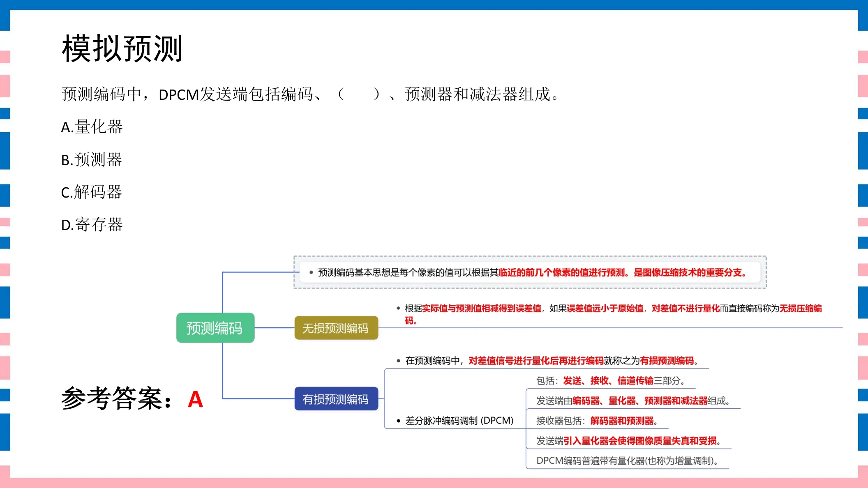Select the 差分脉冲编码调制 (DPCM) node
Image resolution: width=868 pixels, height=488 pixels.
455,421
